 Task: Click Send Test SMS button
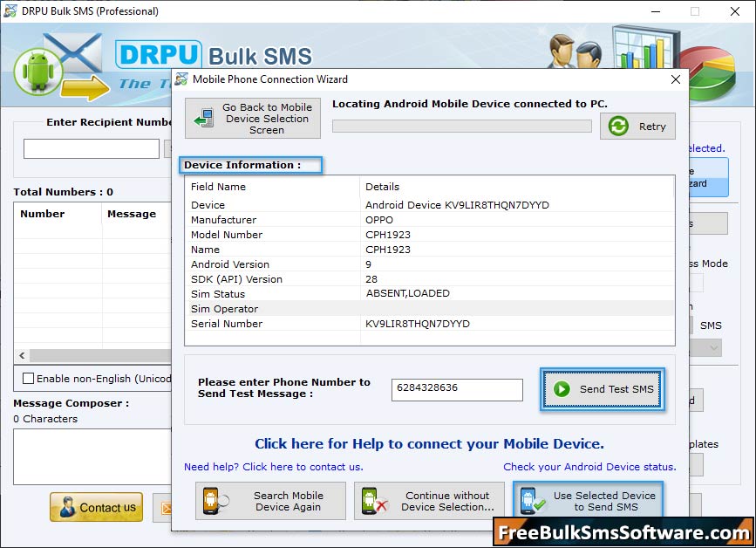[x=603, y=389]
